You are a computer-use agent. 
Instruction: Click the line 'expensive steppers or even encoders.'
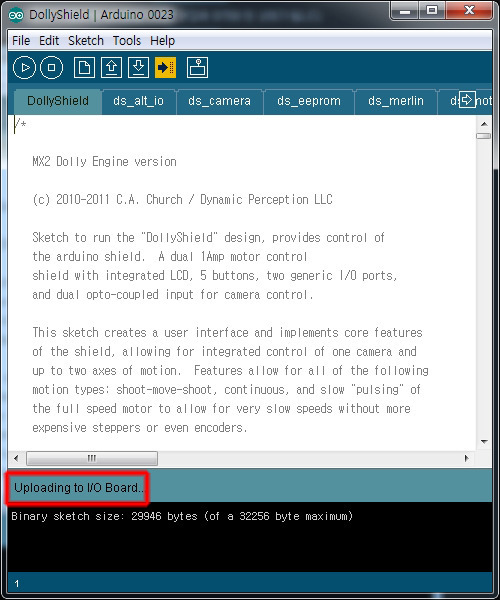click(140, 427)
